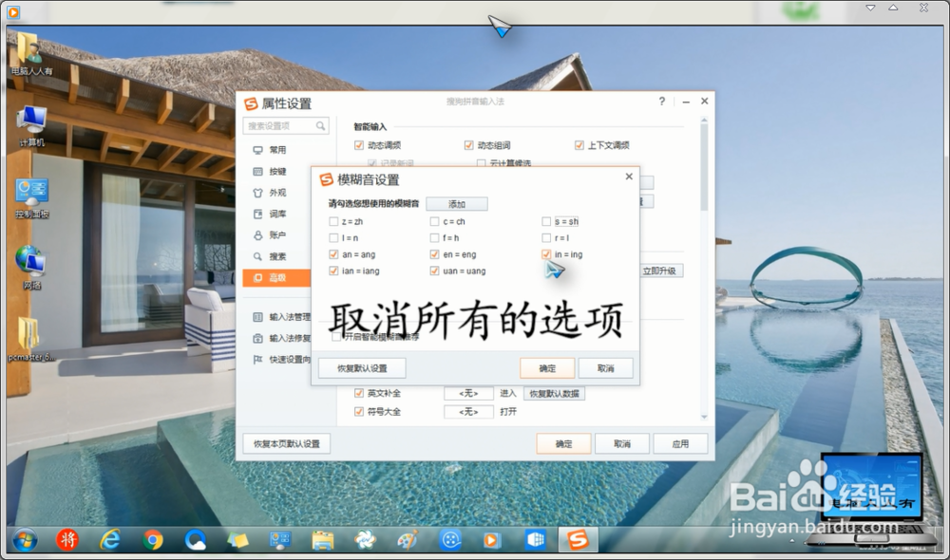Open 快速设置向导 in the sidebar
The image size is (950, 560).
282,359
